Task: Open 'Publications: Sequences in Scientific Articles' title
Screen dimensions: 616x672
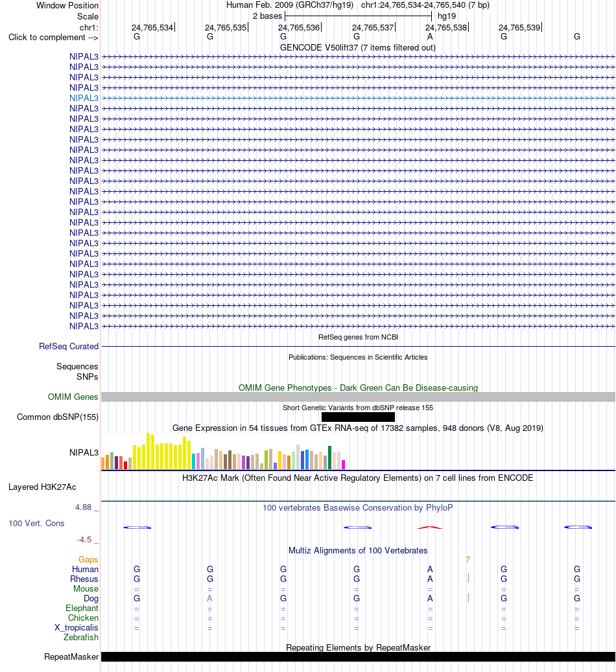Action: pyautogui.click(x=358, y=358)
